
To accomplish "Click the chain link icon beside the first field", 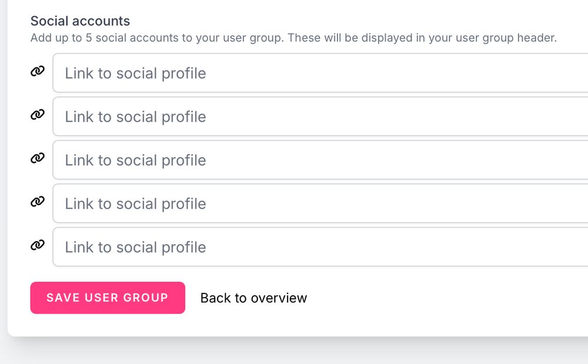I will pos(38,71).
